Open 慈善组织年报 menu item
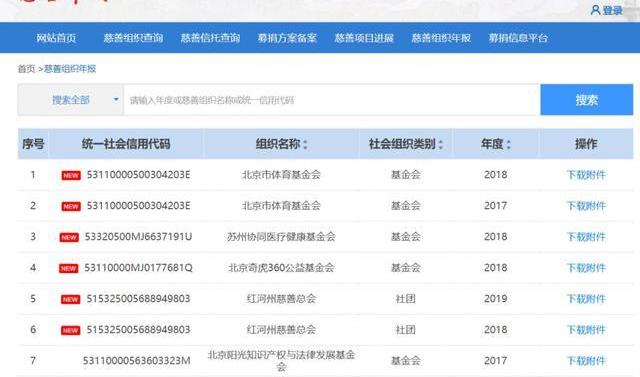 coord(441,38)
